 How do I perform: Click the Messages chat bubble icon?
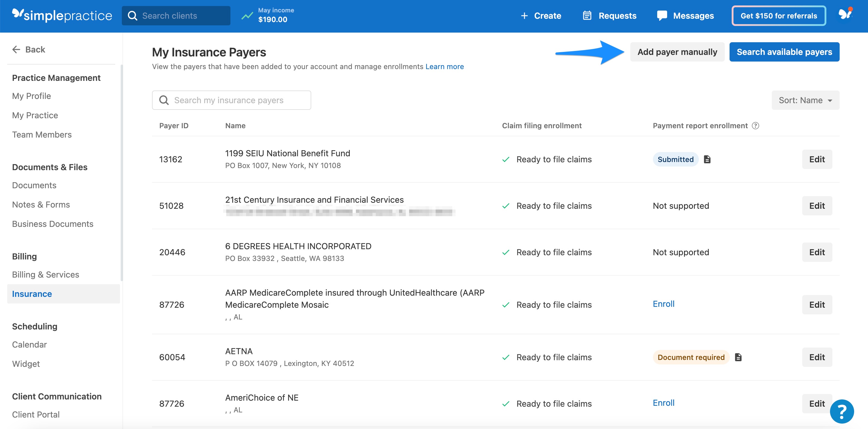[x=662, y=15]
